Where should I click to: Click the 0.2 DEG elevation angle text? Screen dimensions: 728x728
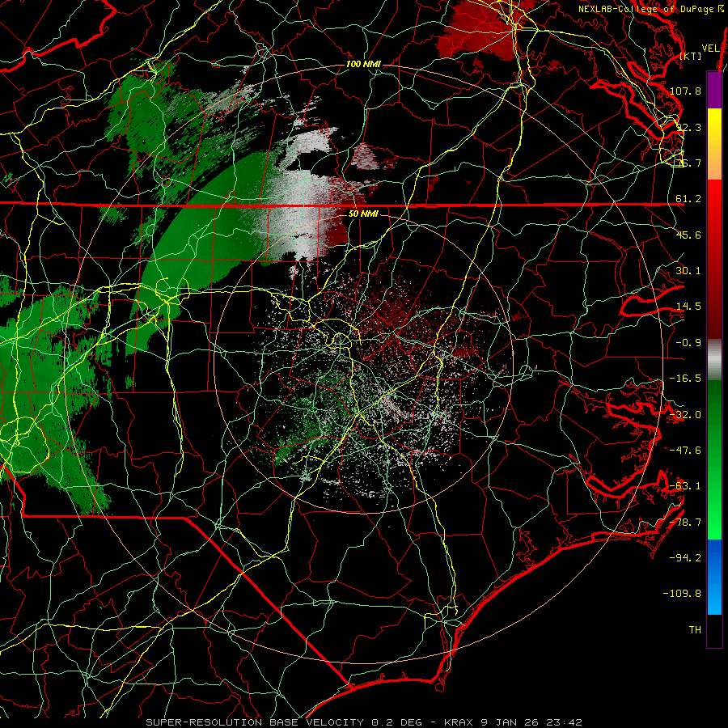click(x=396, y=722)
